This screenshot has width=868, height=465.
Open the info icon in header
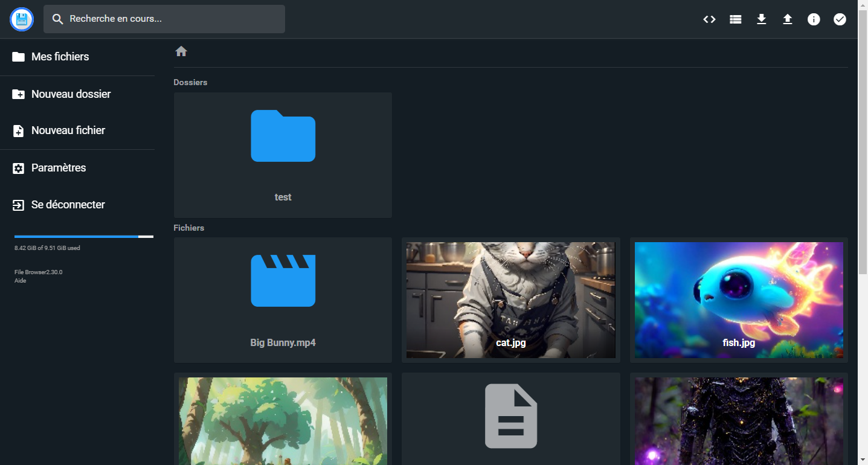[x=814, y=19]
